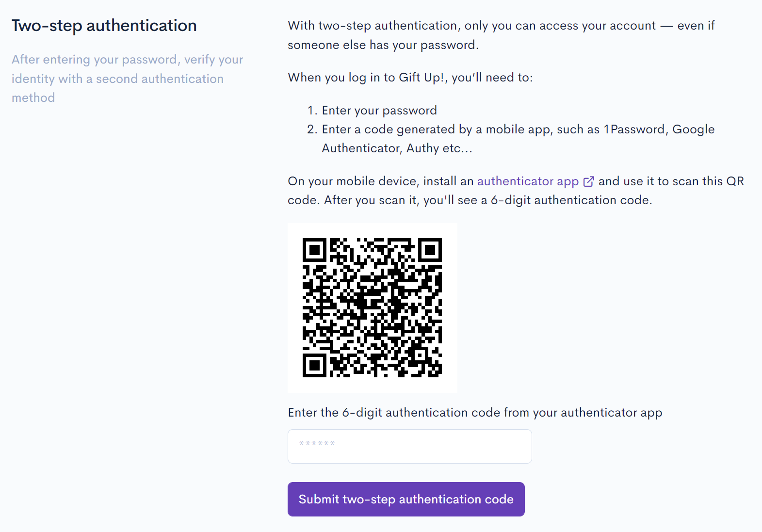Click the QR code's bottom-left finder square

pyautogui.click(x=314, y=366)
